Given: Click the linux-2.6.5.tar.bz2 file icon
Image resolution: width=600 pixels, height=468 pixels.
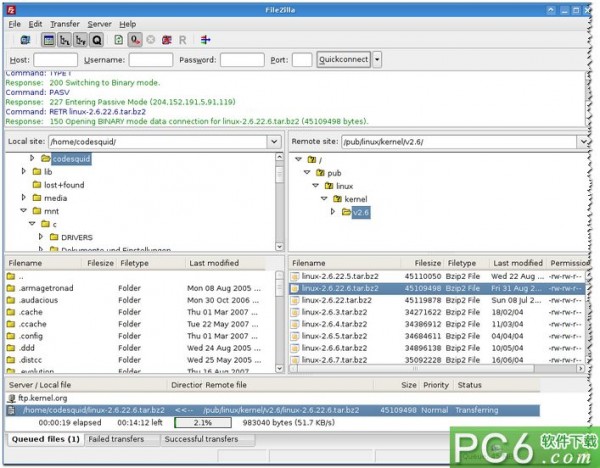Looking at the screenshot, I should 295,336.
